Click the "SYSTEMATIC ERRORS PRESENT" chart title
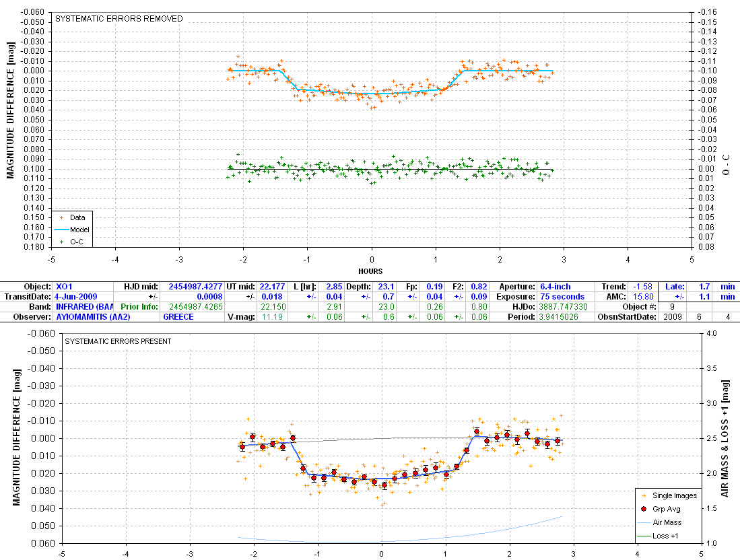Image resolution: width=740 pixels, height=560 pixels. tap(118, 341)
